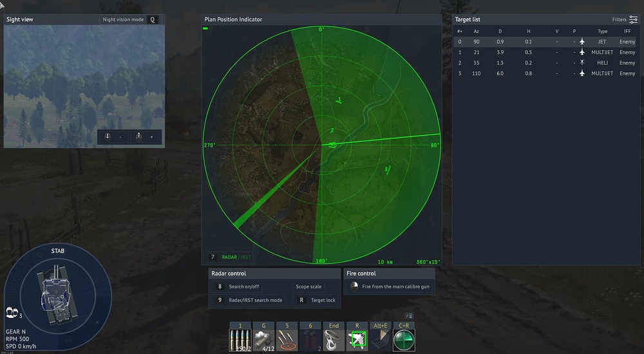The image size is (644, 354).
Task: Sort target list by the # column header
Action: 460,31
